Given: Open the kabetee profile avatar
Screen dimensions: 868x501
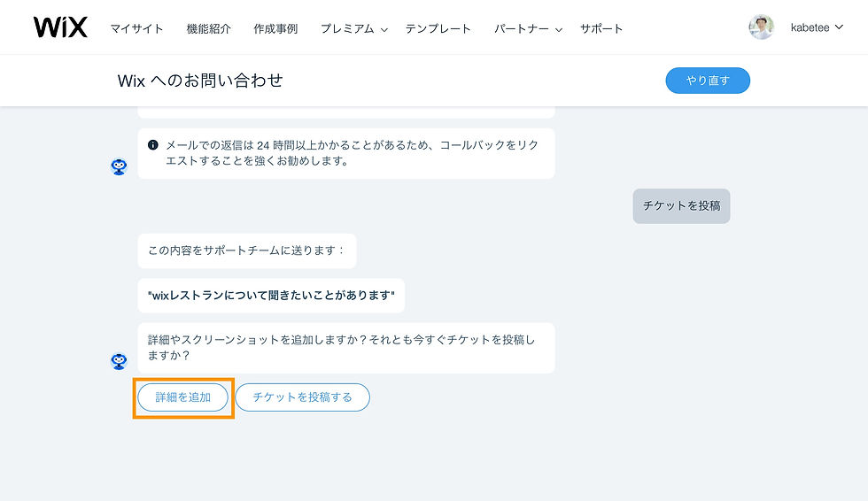Looking at the screenshot, I should point(761,27).
